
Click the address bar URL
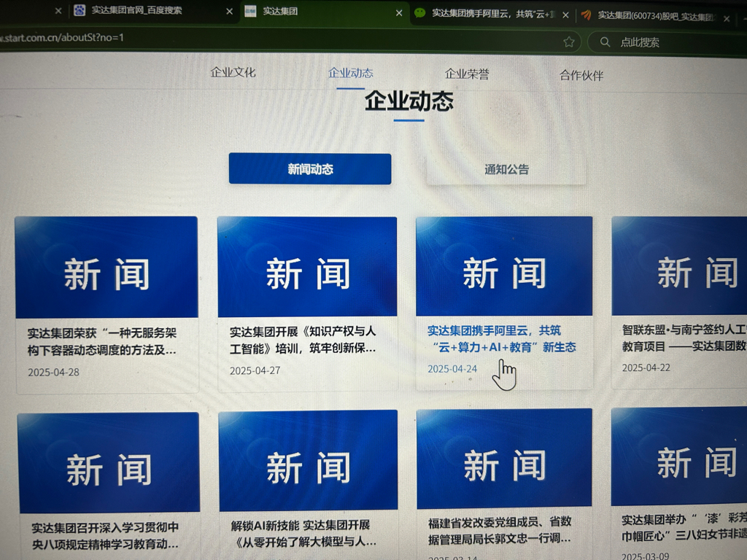pyautogui.click(x=62, y=38)
